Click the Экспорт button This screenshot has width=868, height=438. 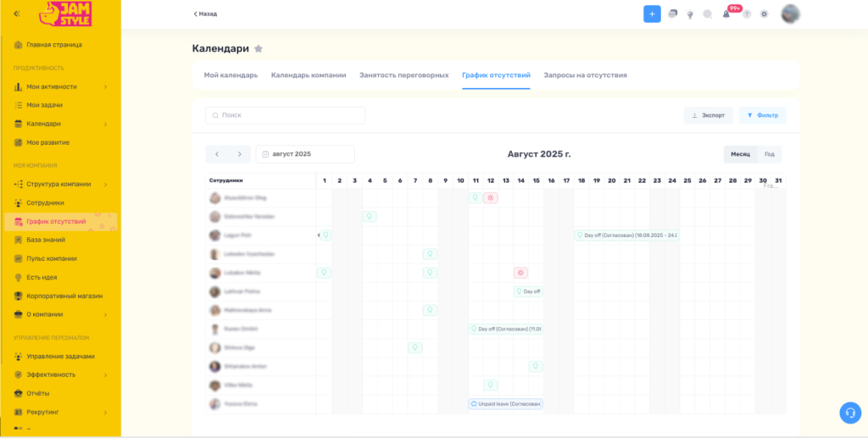709,115
